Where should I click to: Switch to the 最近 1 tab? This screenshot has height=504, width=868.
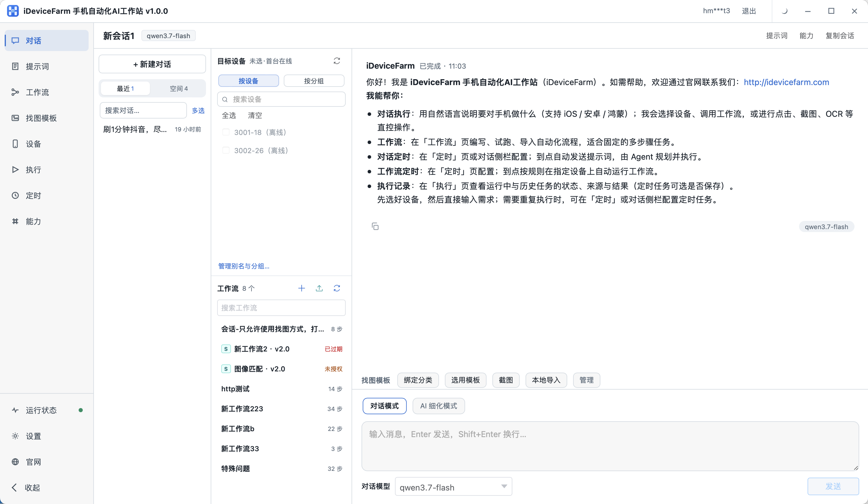pyautogui.click(x=125, y=89)
